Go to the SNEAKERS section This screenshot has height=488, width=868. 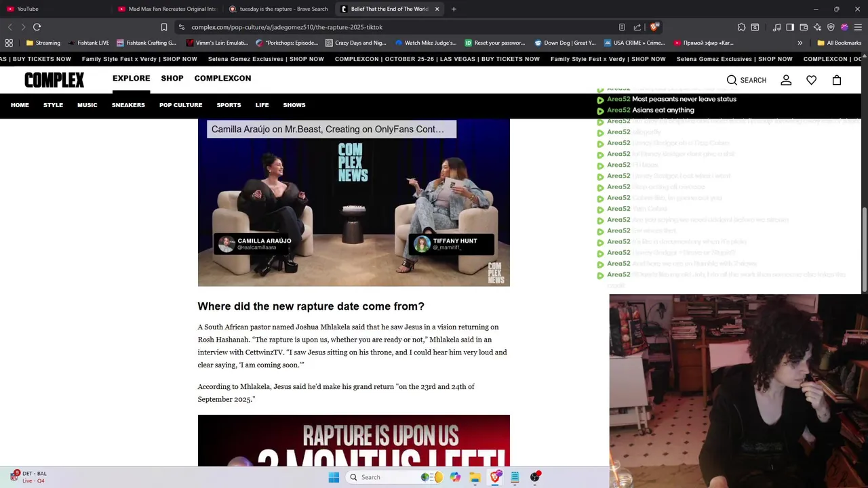tap(128, 105)
